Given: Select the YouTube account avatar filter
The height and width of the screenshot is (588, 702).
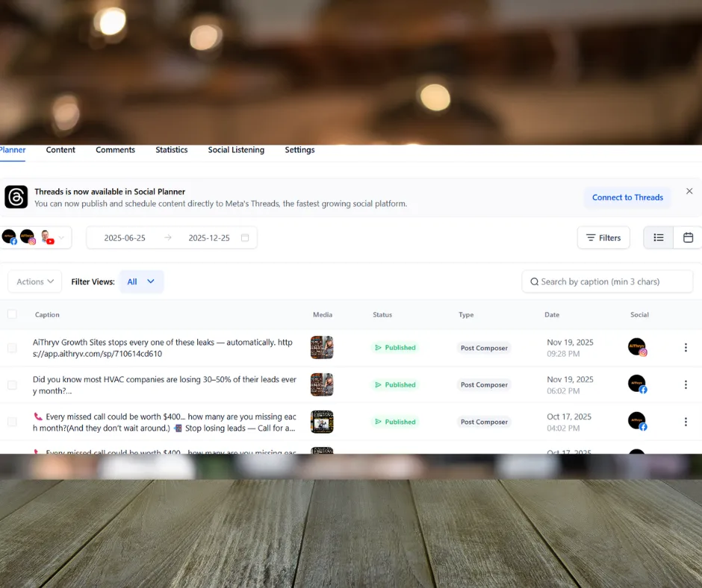Looking at the screenshot, I should (46, 237).
